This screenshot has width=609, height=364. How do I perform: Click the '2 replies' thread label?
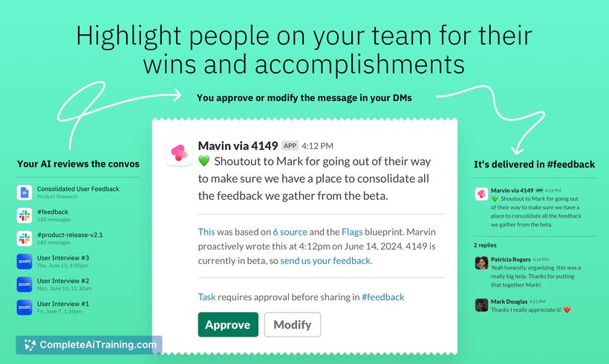tap(485, 245)
